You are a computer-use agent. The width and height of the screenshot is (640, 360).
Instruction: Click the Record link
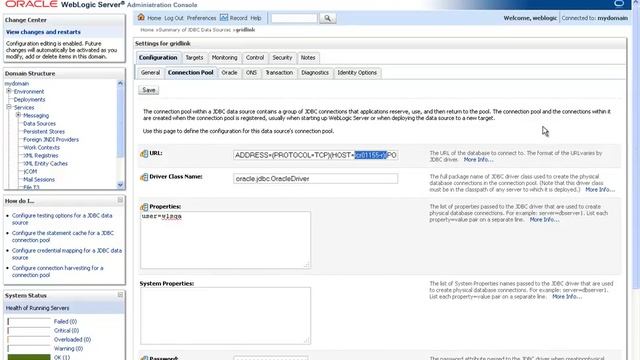[x=238, y=18]
